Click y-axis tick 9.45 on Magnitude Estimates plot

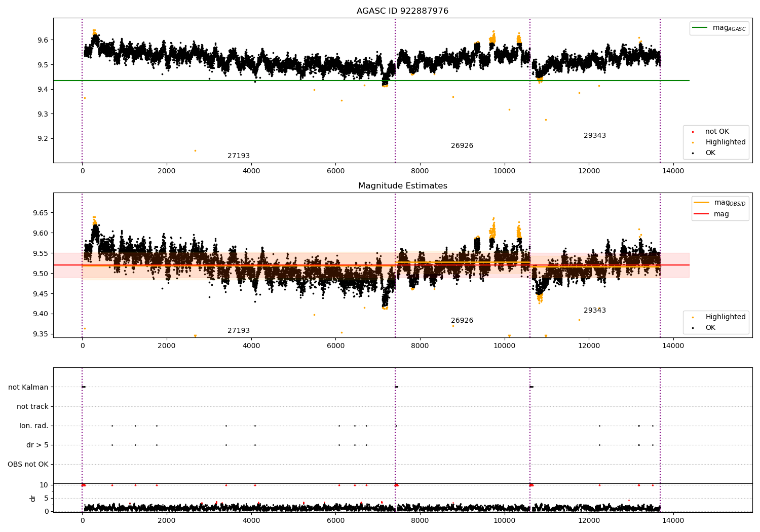coord(41,294)
